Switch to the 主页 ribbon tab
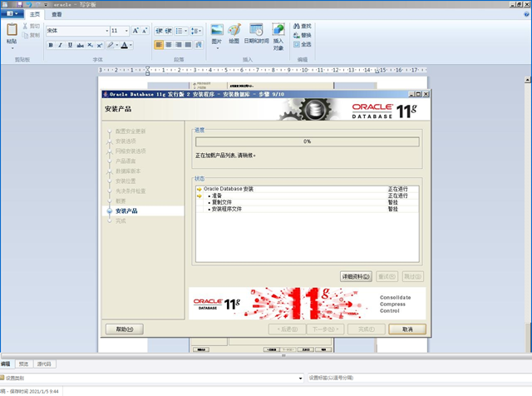 point(35,14)
